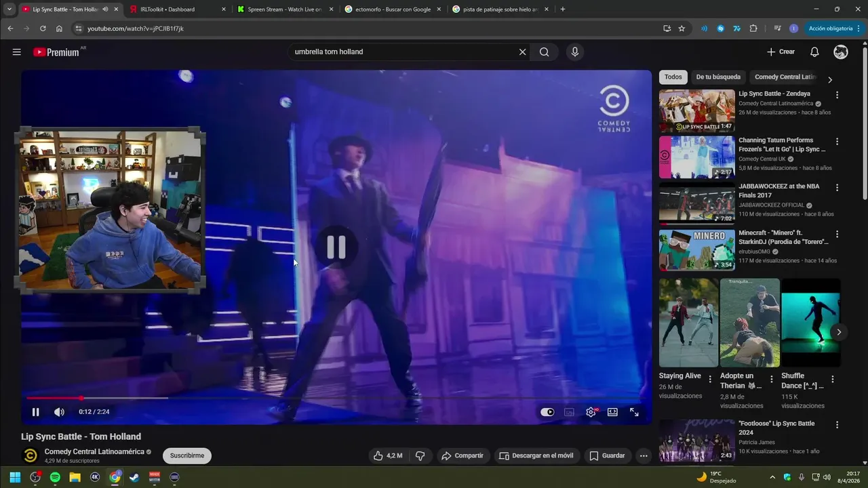Open options for Staying Alive short
The height and width of the screenshot is (488, 868).
[710, 380]
